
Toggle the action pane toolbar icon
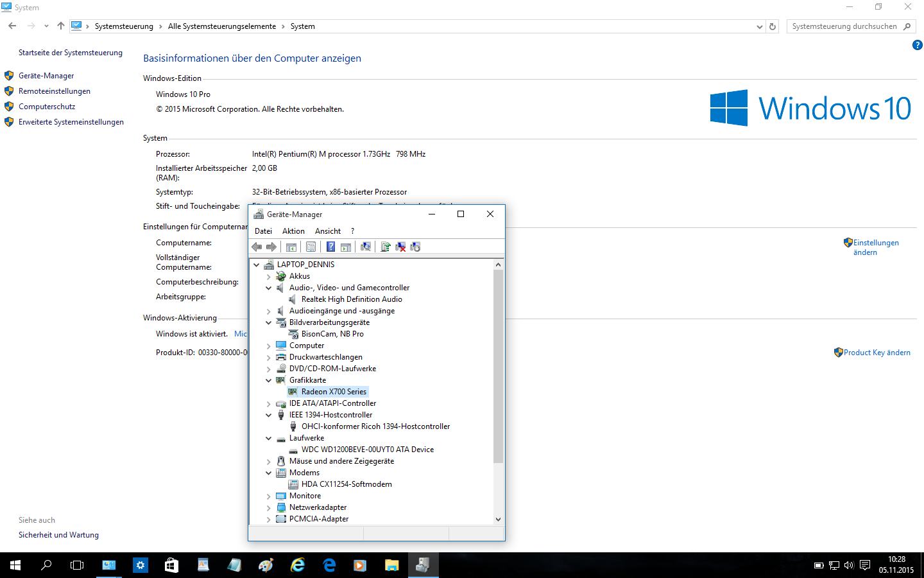346,247
